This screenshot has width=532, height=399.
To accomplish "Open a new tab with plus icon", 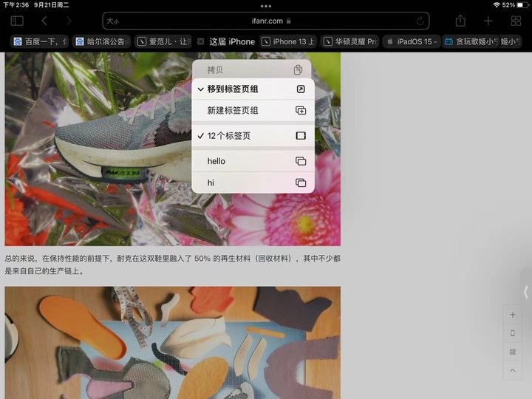I will 488,21.
